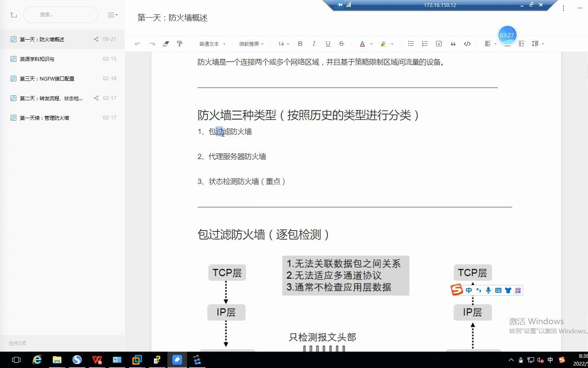The width and height of the screenshot is (588, 368).
Task: Click the signal strength icon on the remote connection bar
Action: [349, 5]
